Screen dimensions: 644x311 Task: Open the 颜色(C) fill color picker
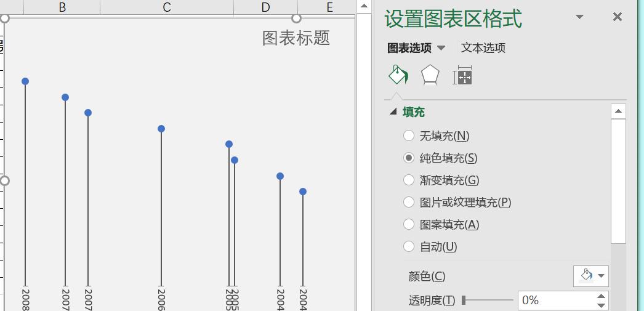(x=591, y=276)
